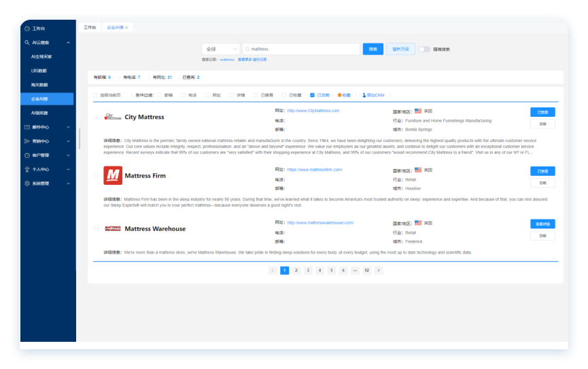Click the magnifier icon inside the search box
This screenshot has width=588, height=369.
[247, 49]
